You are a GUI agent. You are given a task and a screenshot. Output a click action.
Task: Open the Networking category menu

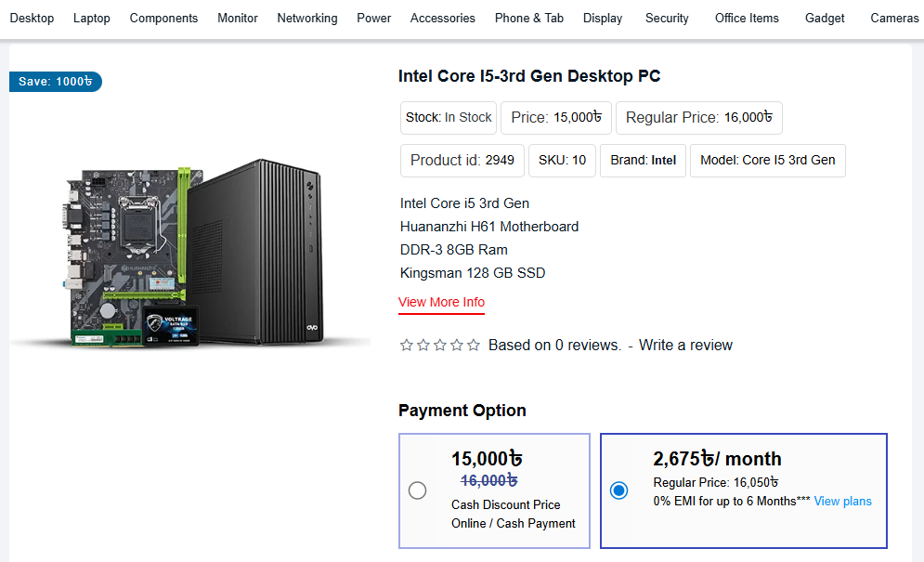(x=307, y=19)
